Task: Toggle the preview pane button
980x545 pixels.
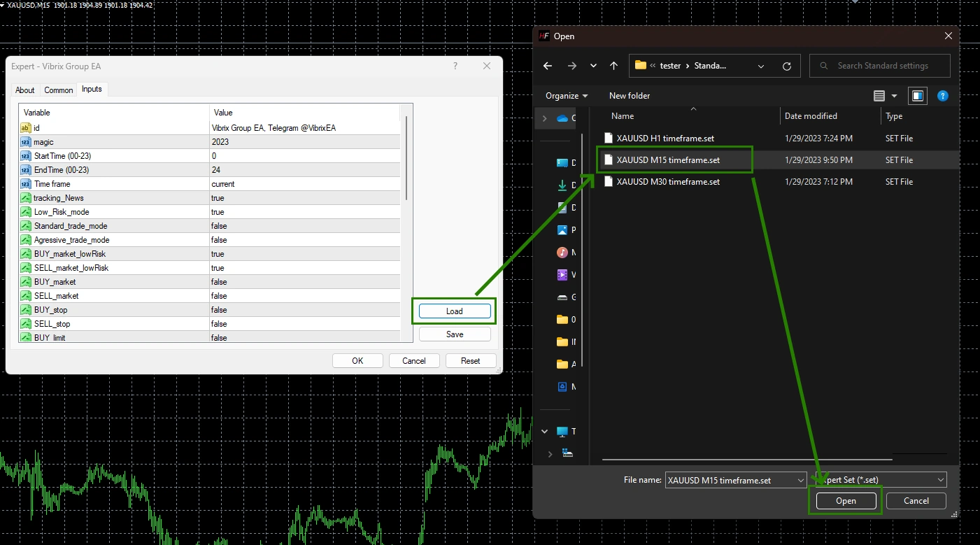Action: (x=917, y=96)
